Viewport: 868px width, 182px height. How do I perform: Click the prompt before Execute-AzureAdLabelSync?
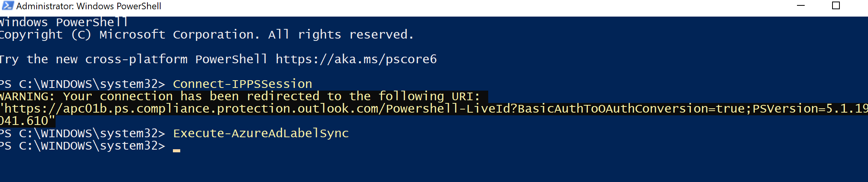82,133
